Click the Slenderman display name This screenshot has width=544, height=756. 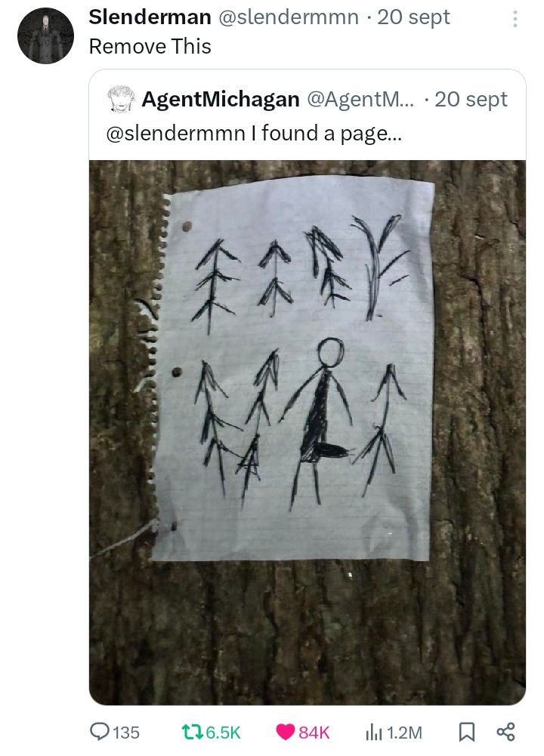click(150, 17)
